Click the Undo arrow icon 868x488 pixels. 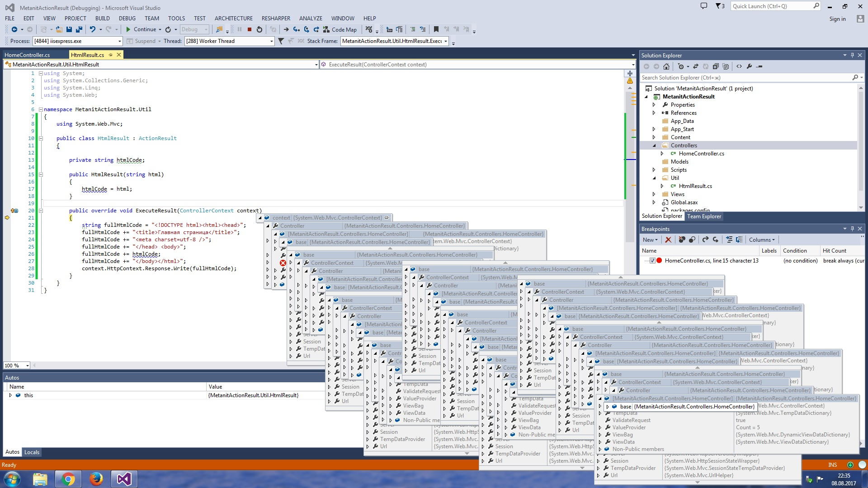pyautogui.click(x=93, y=29)
